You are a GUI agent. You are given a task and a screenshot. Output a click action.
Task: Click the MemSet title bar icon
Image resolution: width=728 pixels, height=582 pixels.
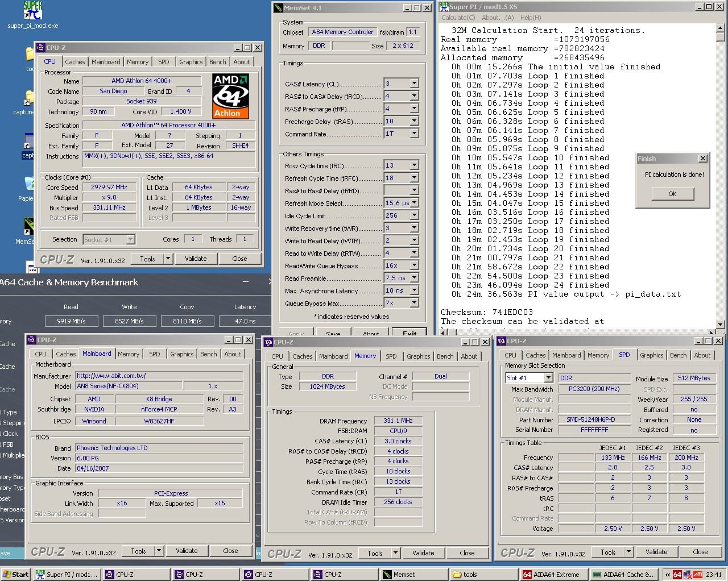(278, 7)
